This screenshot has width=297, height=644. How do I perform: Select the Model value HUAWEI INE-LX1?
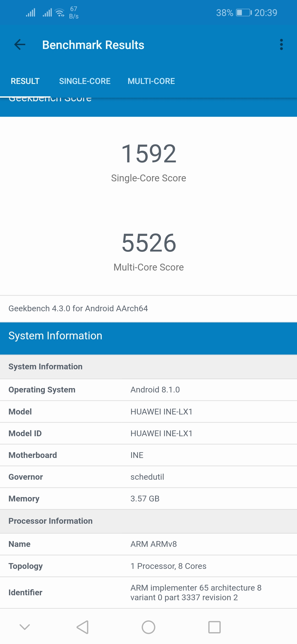coord(161,412)
